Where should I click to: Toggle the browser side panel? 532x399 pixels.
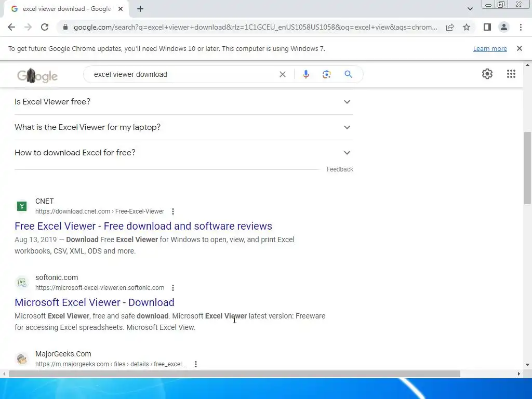tap(487, 27)
